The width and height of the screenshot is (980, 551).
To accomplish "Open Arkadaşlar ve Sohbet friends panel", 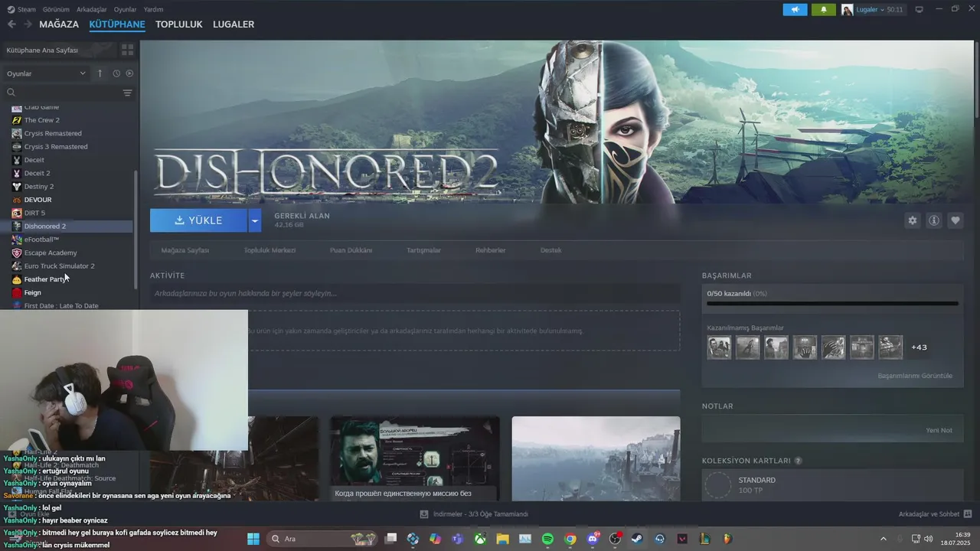I will (x=935, y=514).
